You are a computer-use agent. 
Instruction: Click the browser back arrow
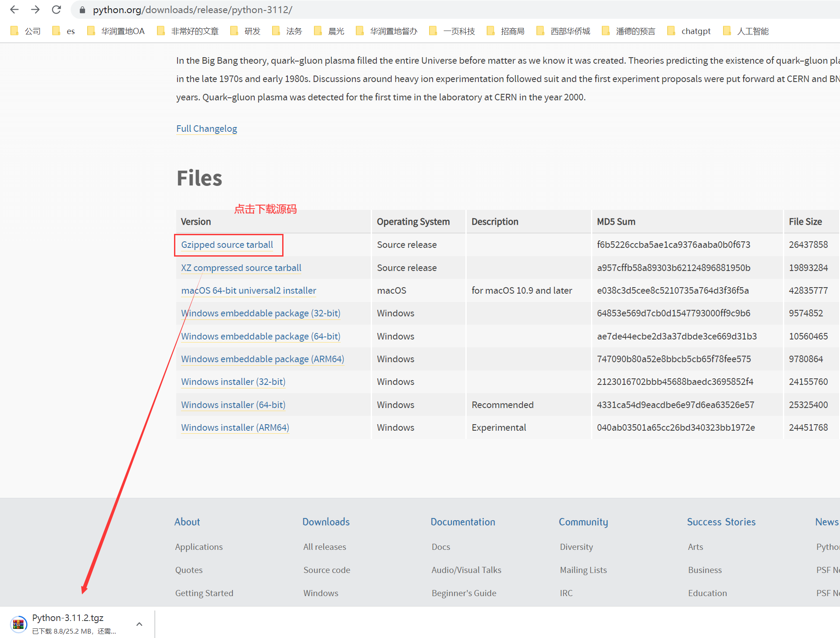click(x=14, y=9)
